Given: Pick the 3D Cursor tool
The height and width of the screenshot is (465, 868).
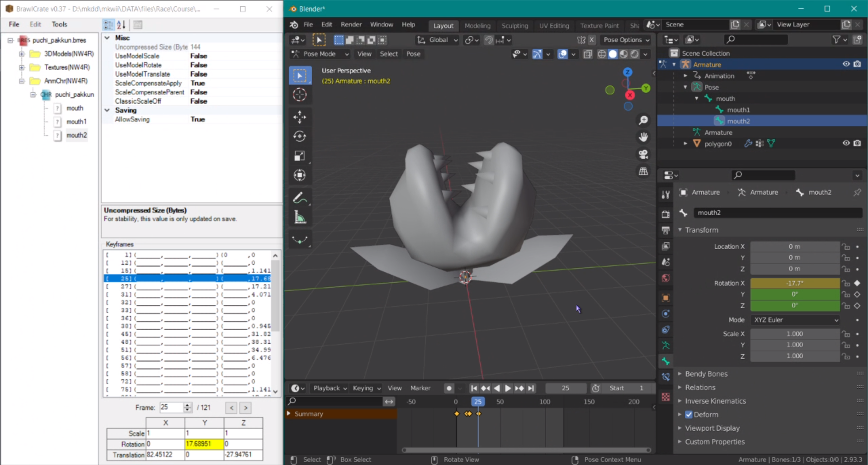Looking at the screenshot, I should [299, 95].
